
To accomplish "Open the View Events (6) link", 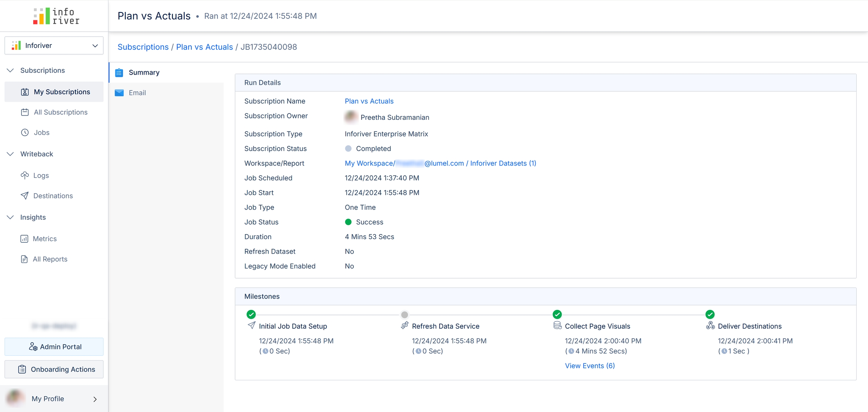I will (x=590, y=366).
